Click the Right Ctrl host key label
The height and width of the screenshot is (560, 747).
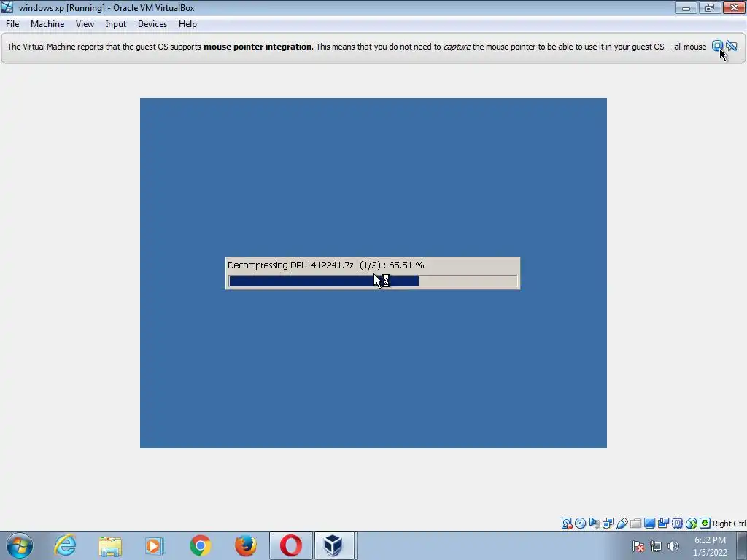[x=729, y=524]
